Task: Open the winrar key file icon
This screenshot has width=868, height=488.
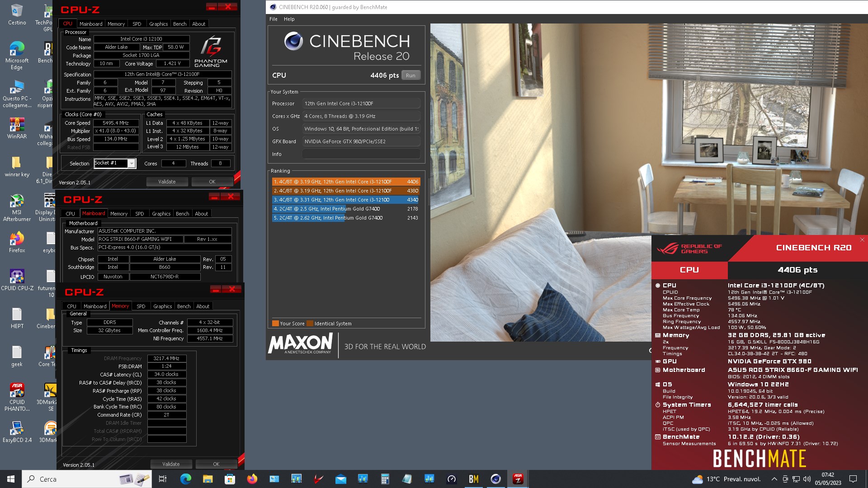Action: pyautogui.click(x=17, y=166)
